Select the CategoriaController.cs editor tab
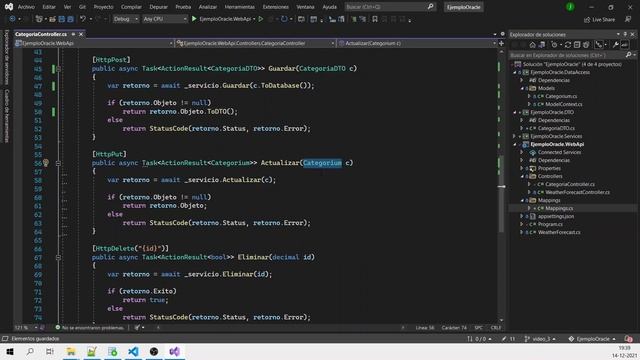 [41, 34]
